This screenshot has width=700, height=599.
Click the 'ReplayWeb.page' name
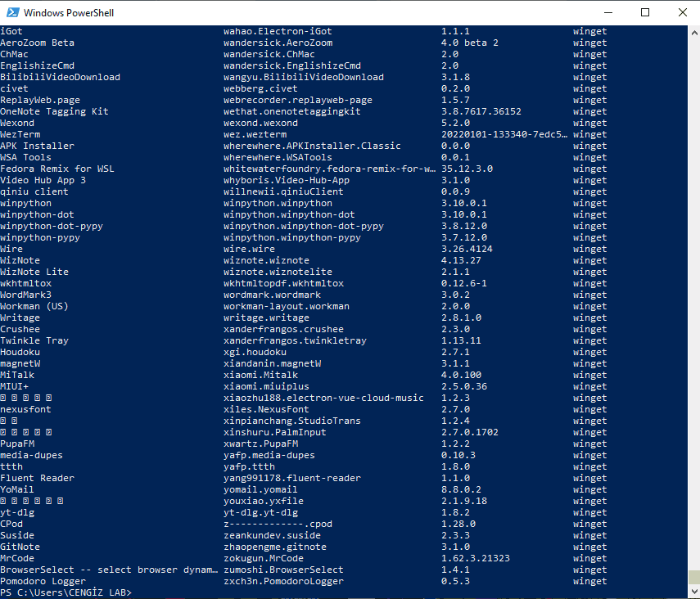click(40, 100)
